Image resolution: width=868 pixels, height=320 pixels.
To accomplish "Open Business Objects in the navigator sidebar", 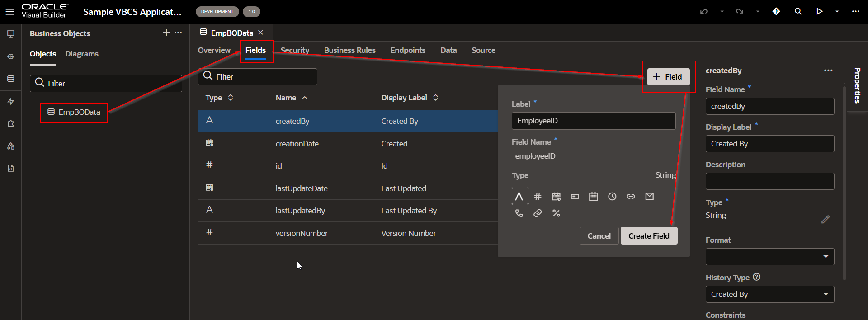I will (x=11, y=79).
